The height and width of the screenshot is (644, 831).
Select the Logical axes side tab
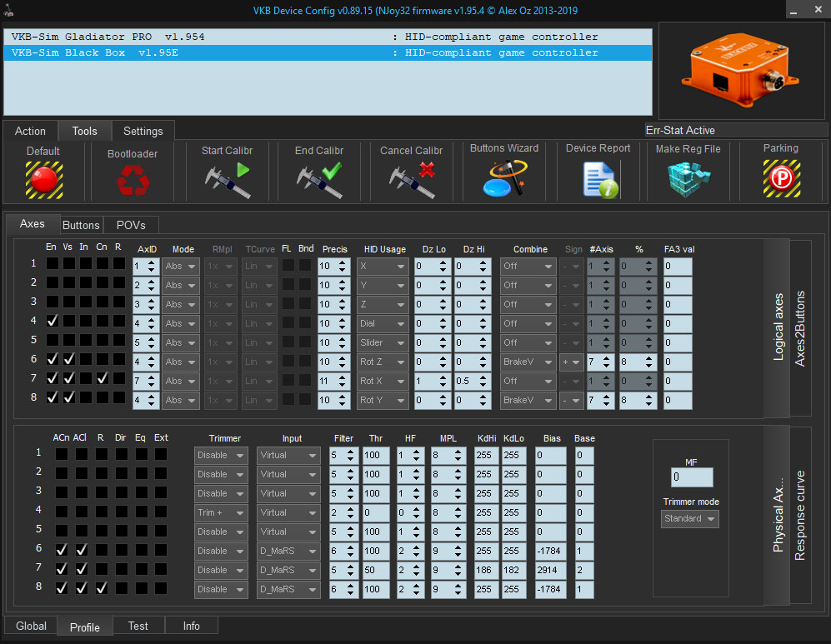point(778,327)
